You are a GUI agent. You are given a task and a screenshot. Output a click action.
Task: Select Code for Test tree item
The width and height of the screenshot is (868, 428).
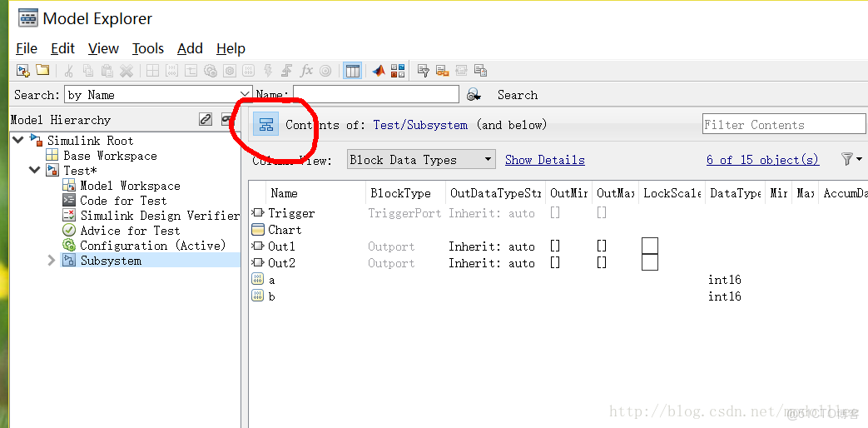click(x=123, y=201)
